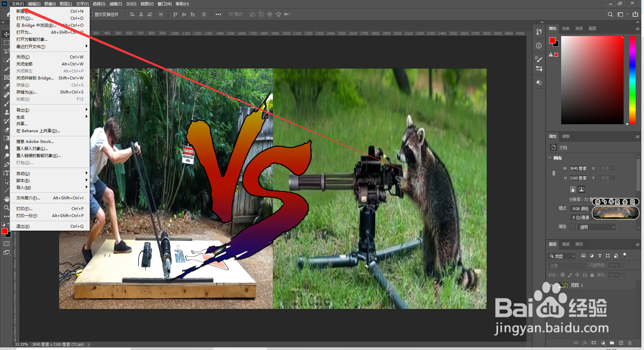Viewport: 644px width, 350px height.
Task: Toggle lock transparent pixels
Action: [x=562, y=275]
